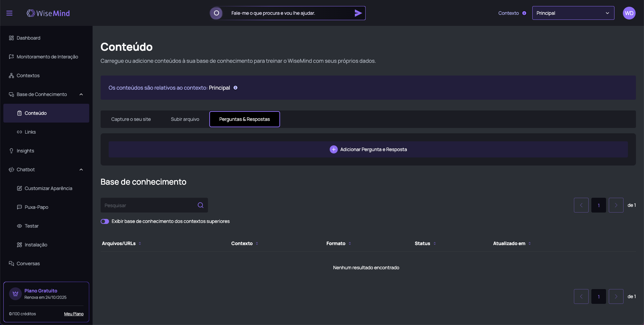Click the send arrow in search bar
The height and width of the screenshot is (325, 644).
pyautogui.click(x=358, y=13)
